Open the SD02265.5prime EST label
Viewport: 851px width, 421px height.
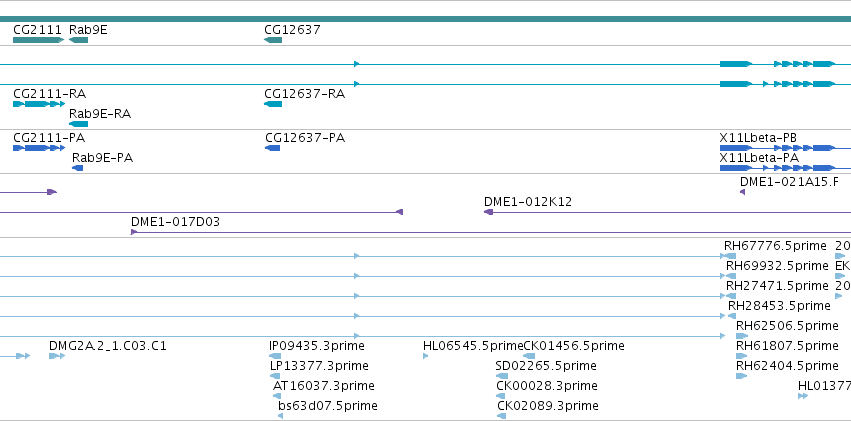click(x=546, y=366)
